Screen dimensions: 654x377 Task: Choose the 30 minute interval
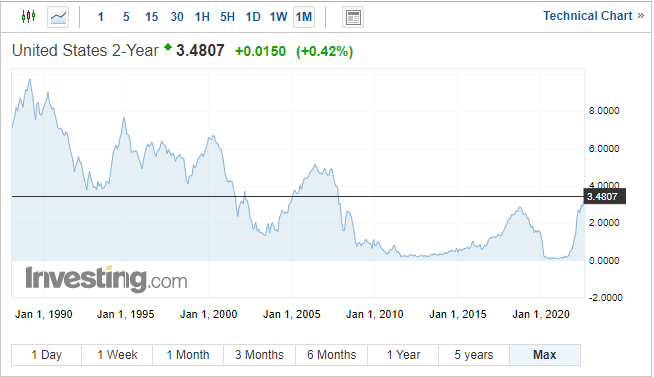pos(177,17)
